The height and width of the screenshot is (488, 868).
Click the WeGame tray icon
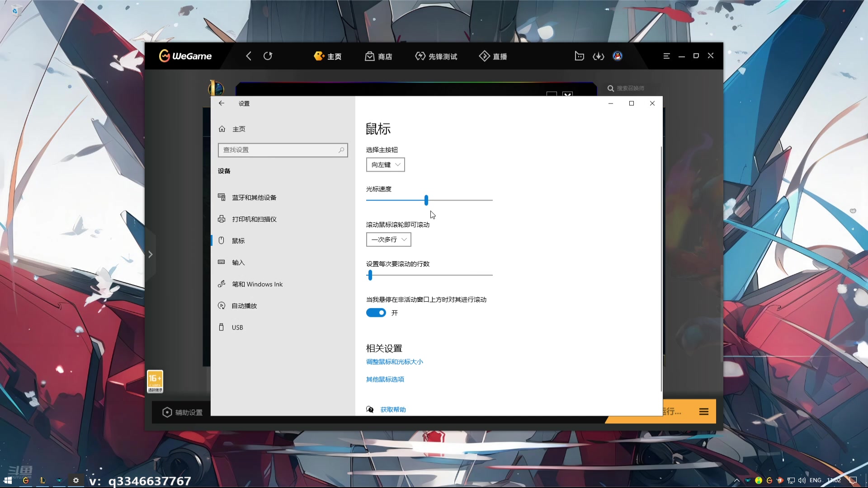coord(769,480)
